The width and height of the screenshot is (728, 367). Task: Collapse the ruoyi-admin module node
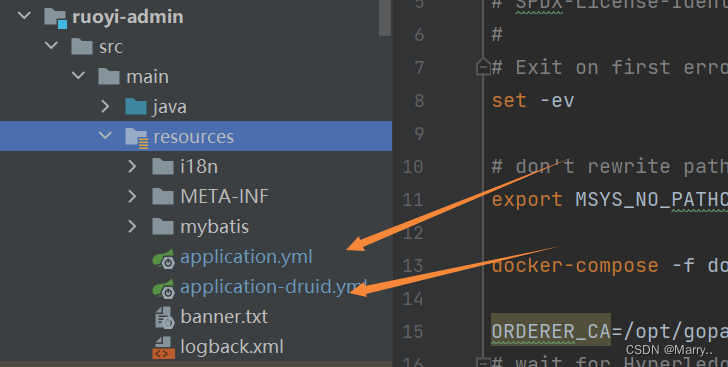click(x=24, y=15)
